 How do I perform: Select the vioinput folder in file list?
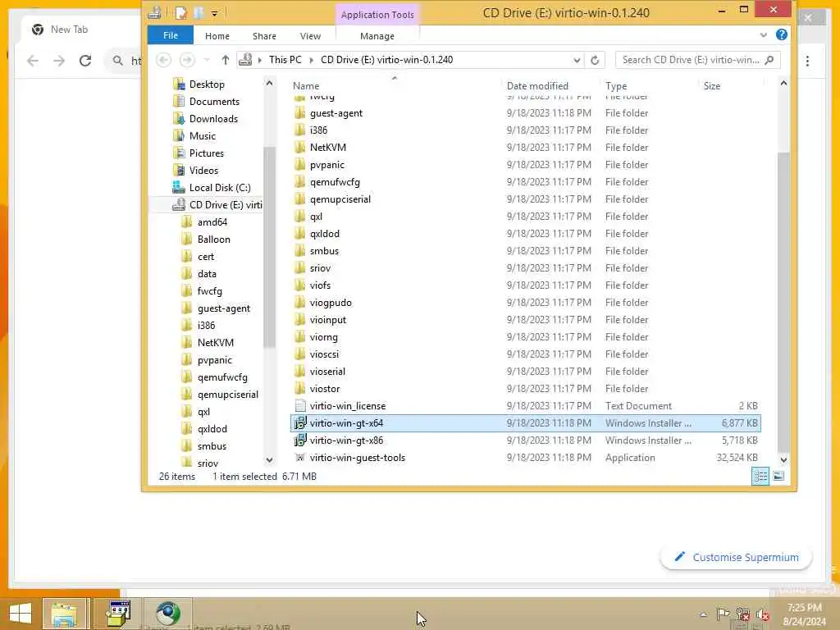328,319
